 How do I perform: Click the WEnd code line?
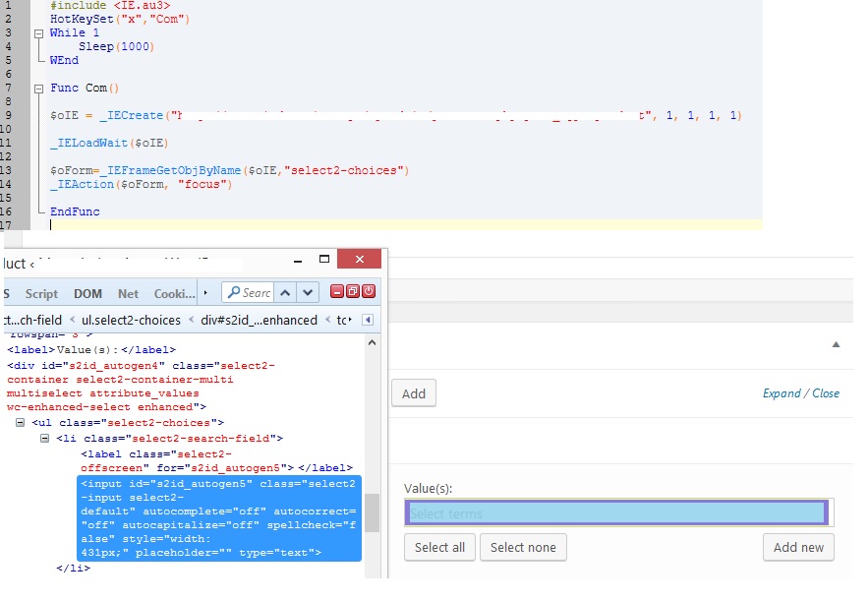click(64, 60)
